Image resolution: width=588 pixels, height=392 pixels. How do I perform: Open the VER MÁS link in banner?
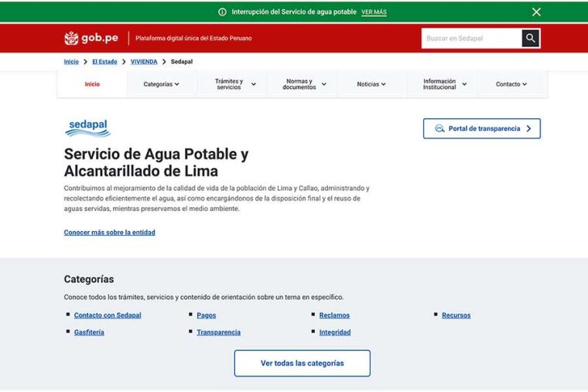(374, 12)
